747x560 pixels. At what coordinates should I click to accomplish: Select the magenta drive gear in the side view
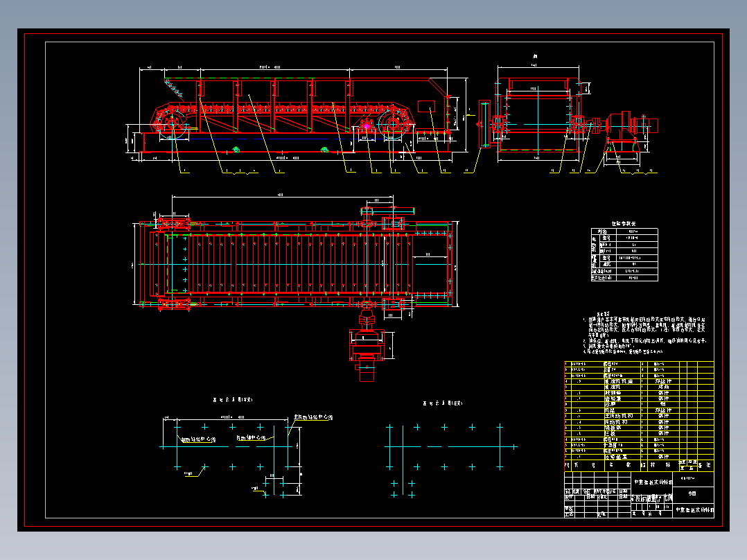pos(367,127)
